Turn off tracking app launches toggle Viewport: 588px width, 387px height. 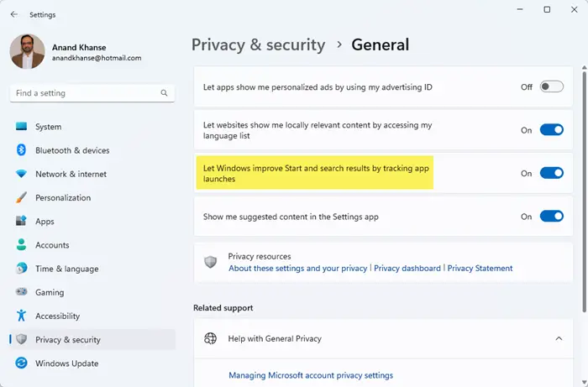click(x=552, y=173)
